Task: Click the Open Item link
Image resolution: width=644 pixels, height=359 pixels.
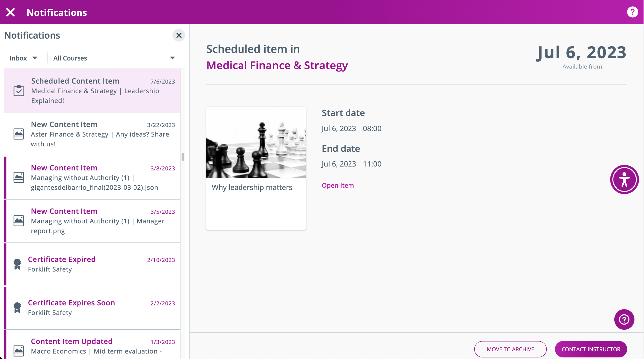Action: tap(338, 185)
